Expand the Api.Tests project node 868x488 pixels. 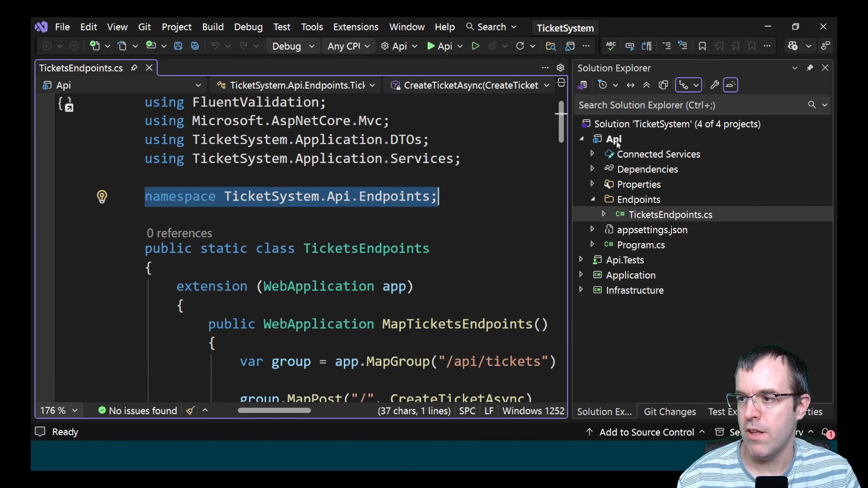581,260
